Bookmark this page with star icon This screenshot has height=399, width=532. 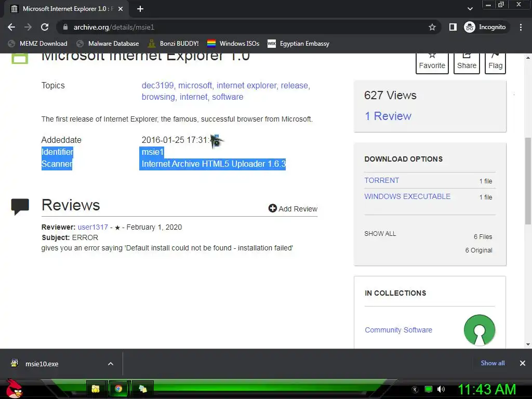[x=432, y=27]
